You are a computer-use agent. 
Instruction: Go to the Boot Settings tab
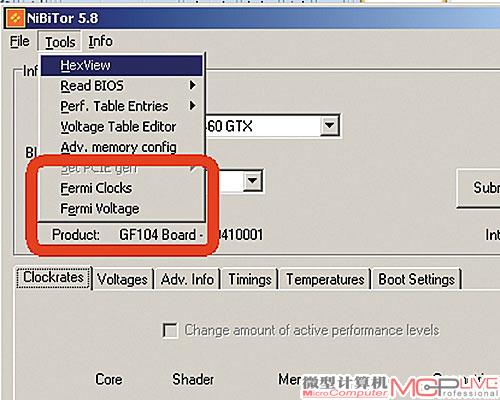(417, 279)
